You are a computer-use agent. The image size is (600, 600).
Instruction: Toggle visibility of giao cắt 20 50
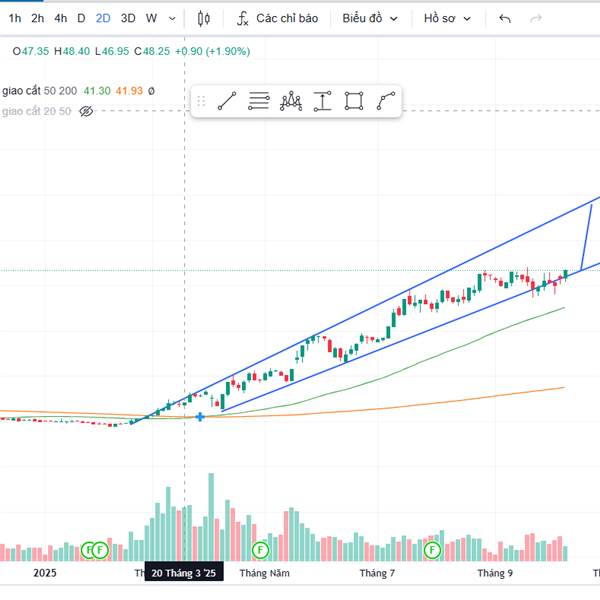tap(86, 111)
